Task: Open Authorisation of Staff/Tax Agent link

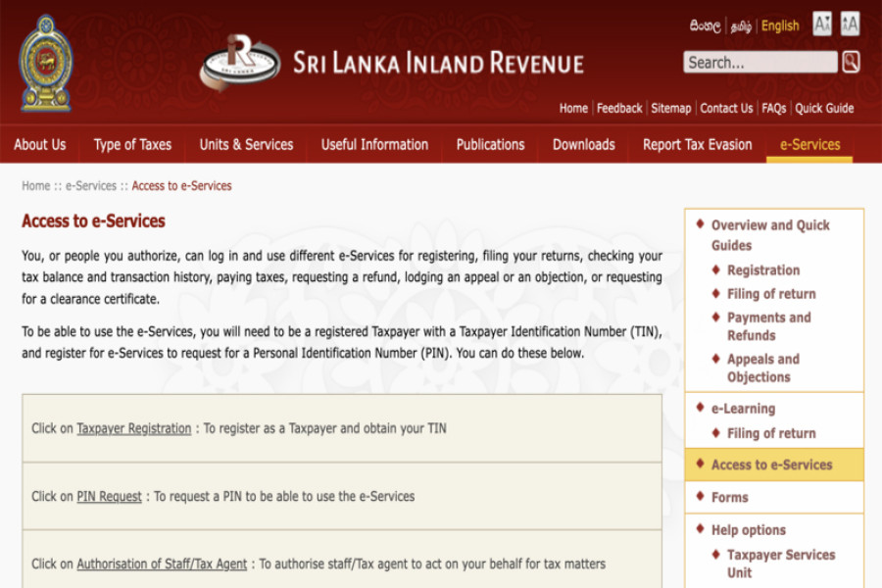Action: pyautogui.click(x=162, y=563)
